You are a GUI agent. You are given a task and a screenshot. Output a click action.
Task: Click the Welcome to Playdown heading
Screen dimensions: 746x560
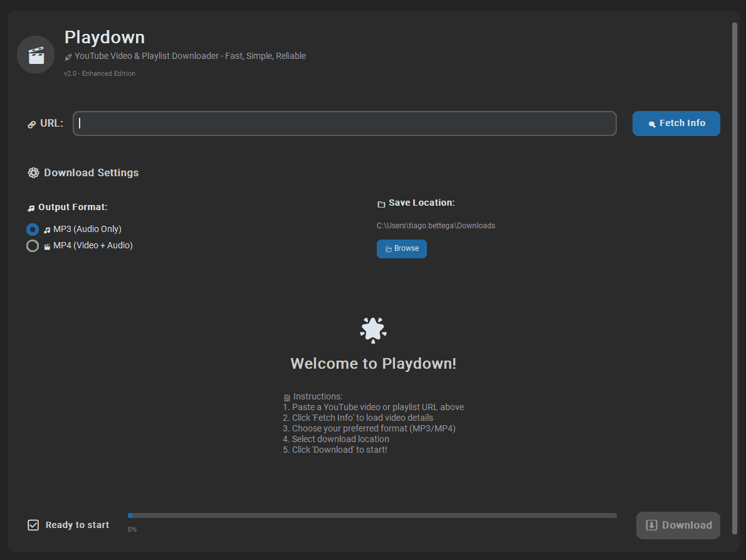373,364
